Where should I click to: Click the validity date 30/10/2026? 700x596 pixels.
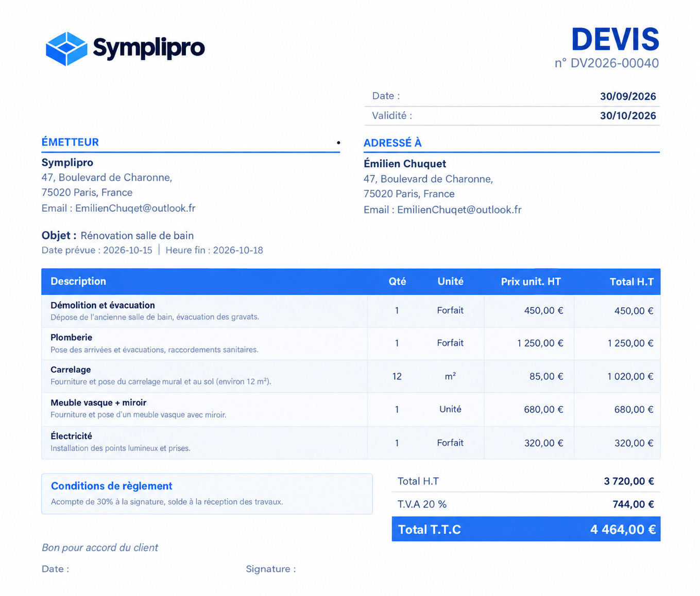coord(628,116)
